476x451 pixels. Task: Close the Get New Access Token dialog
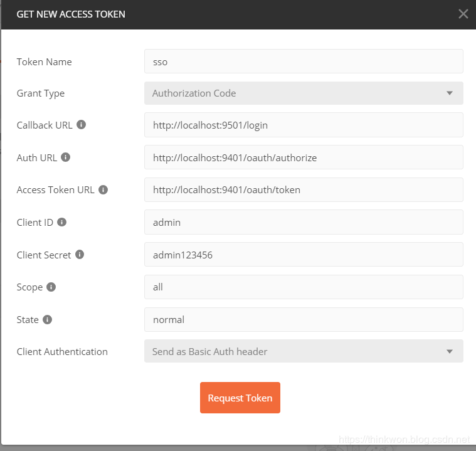point(463,14)
